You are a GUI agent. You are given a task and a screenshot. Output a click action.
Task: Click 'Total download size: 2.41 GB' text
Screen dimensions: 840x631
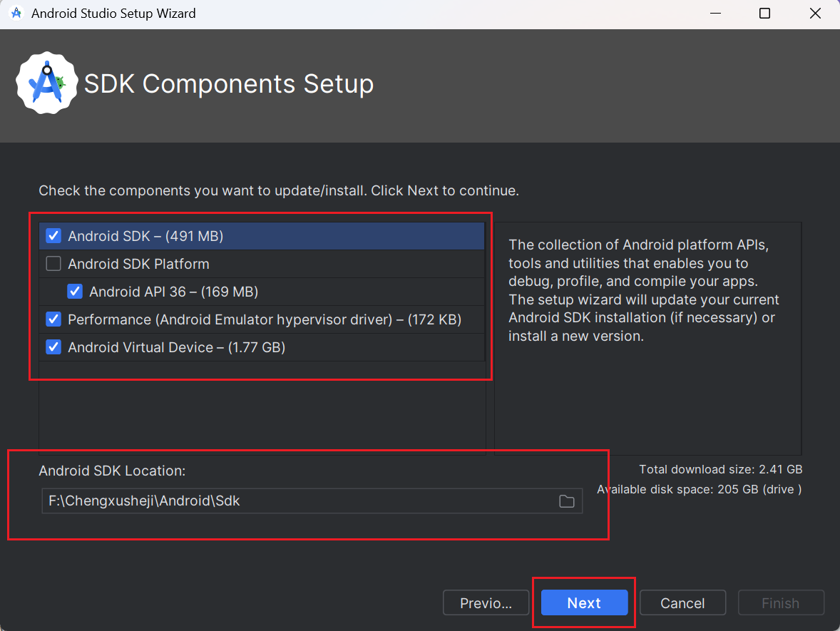[x=720, y=470]
